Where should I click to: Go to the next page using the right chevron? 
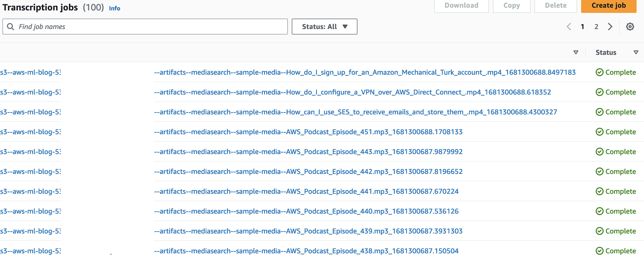[610, 27]
